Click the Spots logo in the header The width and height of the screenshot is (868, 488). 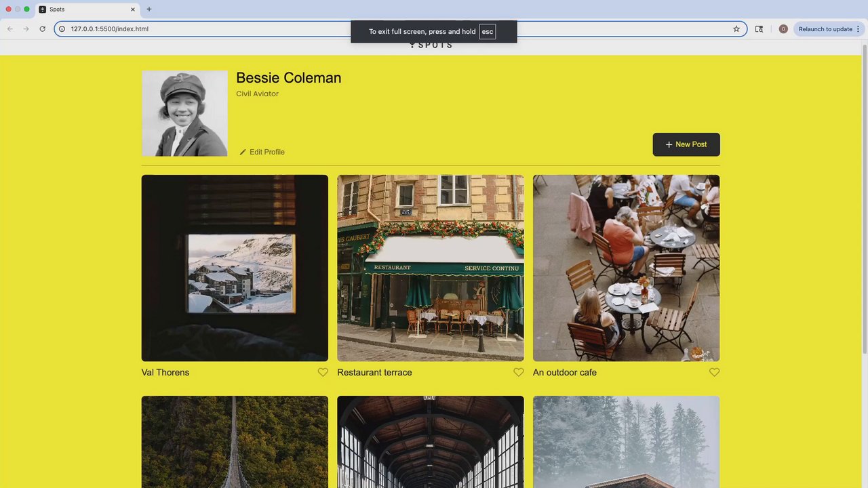[431, 45]
